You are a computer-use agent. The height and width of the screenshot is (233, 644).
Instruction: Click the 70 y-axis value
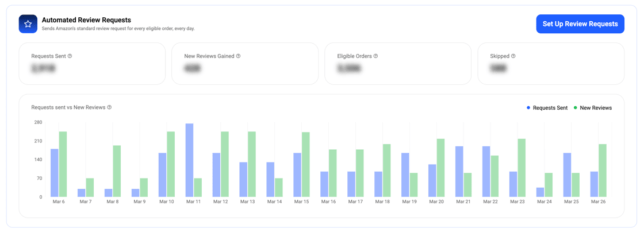pyautogui.click(x=40, y=178)
